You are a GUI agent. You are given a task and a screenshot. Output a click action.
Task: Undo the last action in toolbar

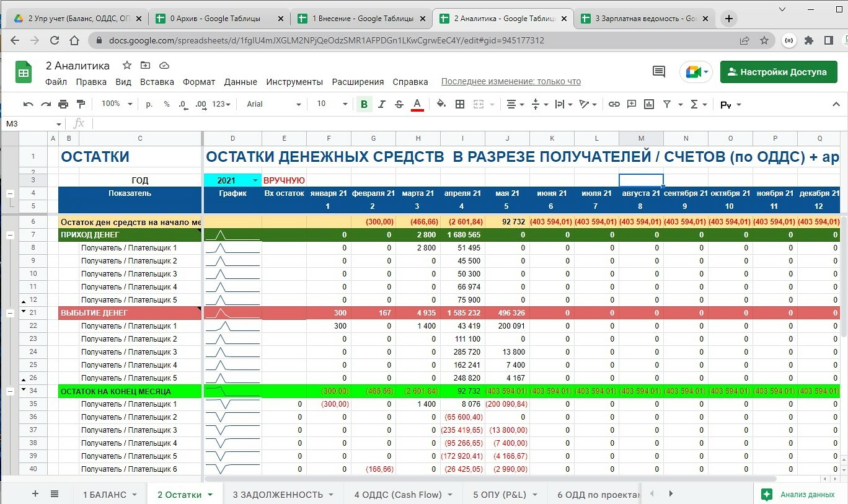pos(29,104)
